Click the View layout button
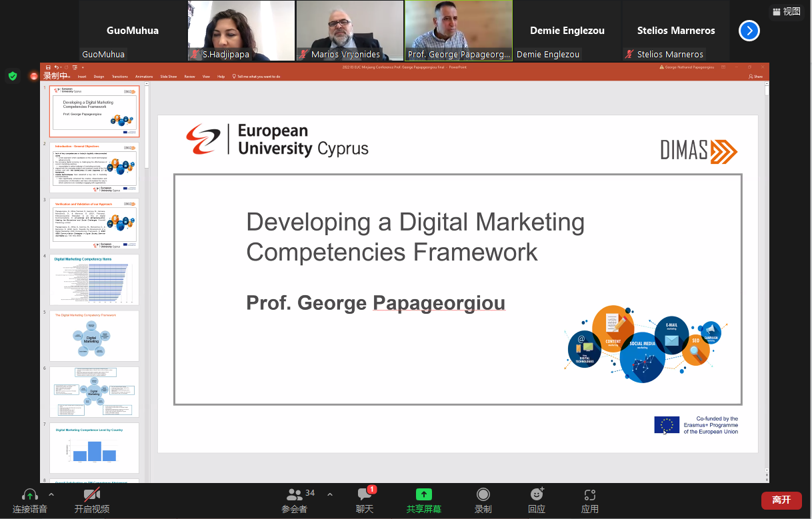Screen dimensions: 812x519 786,11
